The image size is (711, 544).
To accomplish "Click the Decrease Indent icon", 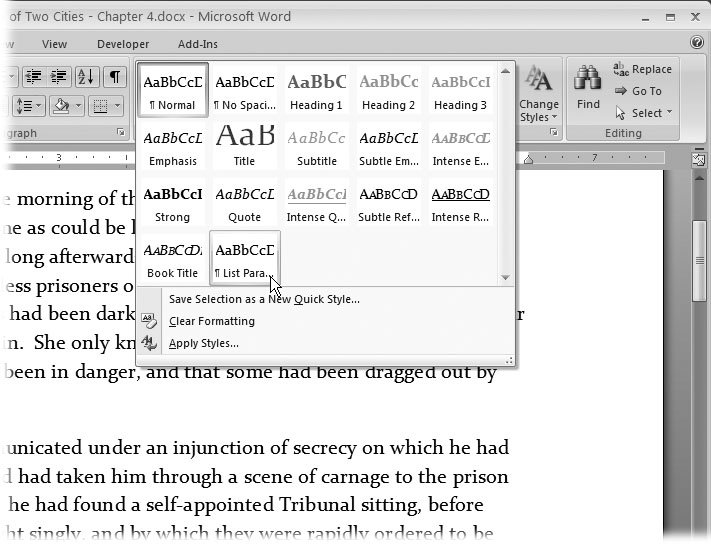I will pyautogui.click(x=31, y=77).
